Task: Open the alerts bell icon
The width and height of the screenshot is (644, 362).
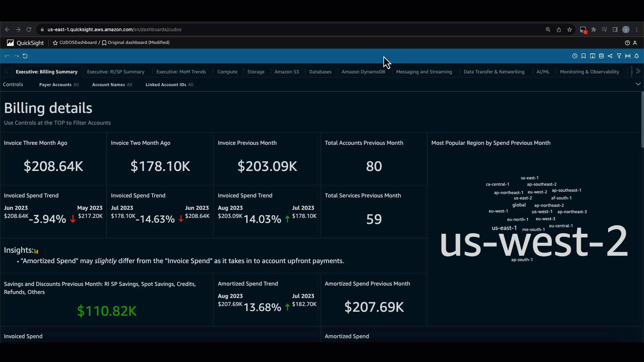Action: tap(637, 56)
